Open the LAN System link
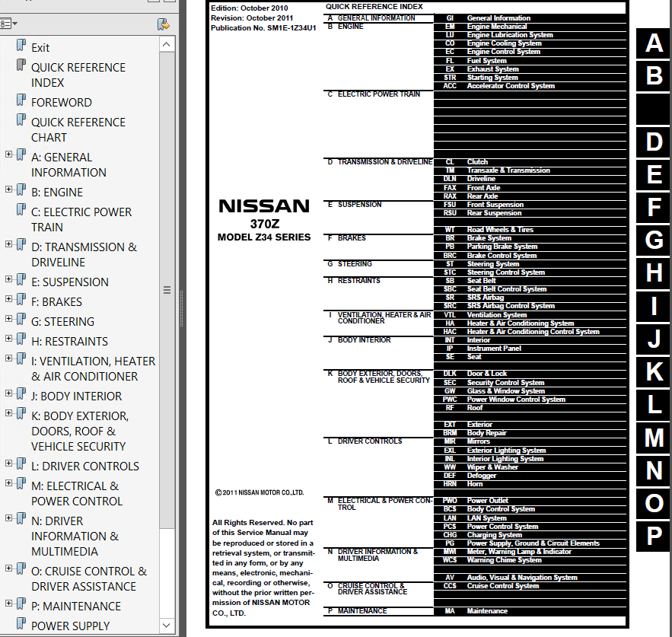Viewport: 672px width, 637px height. click(487, 518)
